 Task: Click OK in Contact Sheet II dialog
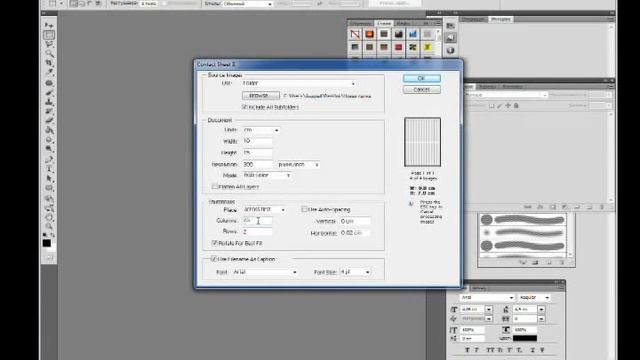[x=422, y=78]
